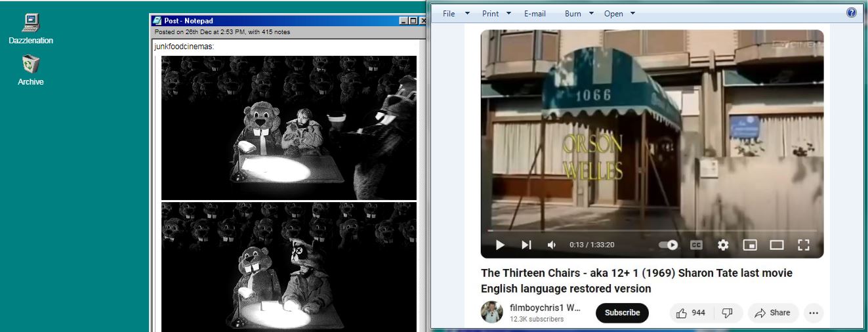
Task: Close the Post - Notepad window
Action: coord(423,21)
